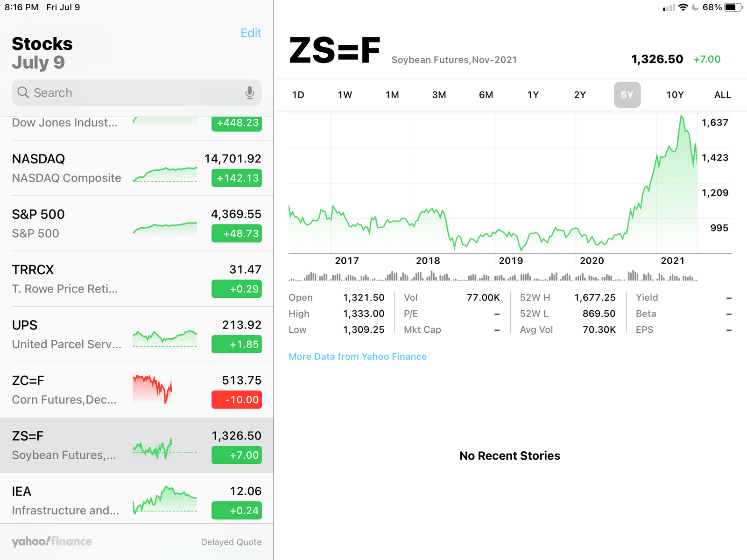Choose the 6M chart range
The height and width of the screenshot is (560, 747).
[x=486, y=95]
